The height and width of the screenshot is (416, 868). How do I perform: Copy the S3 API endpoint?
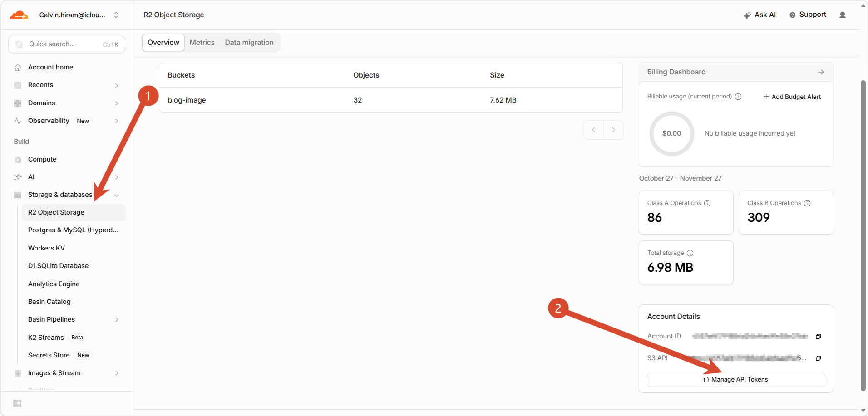coord(819,358)
